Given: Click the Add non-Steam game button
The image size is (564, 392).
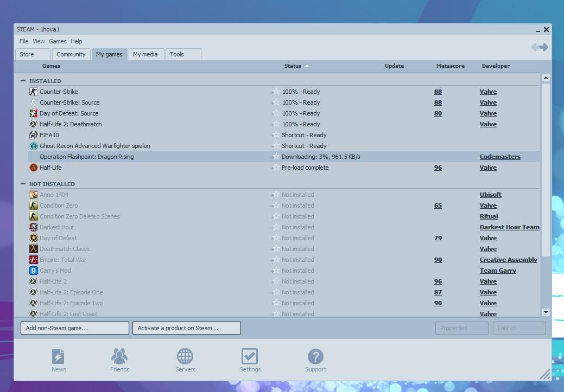Looking at the screenshot, I should click(75, 328).
